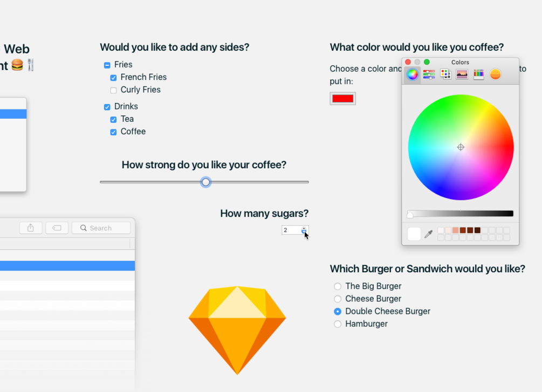The height and width of the screenshot is (392, 542).
Task: Pick the dark brown swatch in Colors panel
Action: [x=476, y=230]
